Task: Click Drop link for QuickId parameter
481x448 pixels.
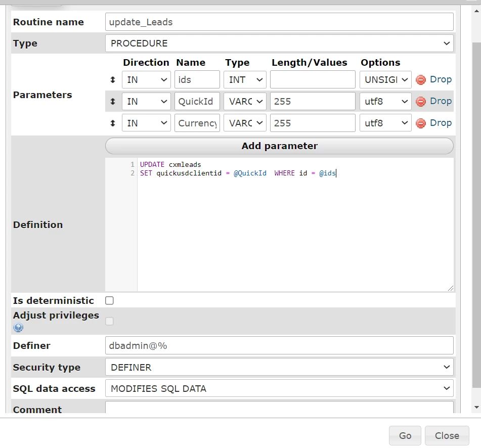Action: coord(441,101)
